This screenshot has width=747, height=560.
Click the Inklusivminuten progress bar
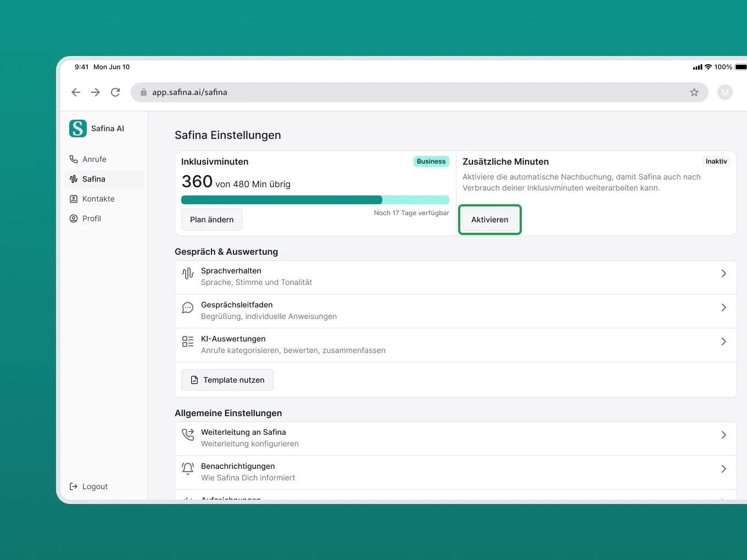(315, 200)
